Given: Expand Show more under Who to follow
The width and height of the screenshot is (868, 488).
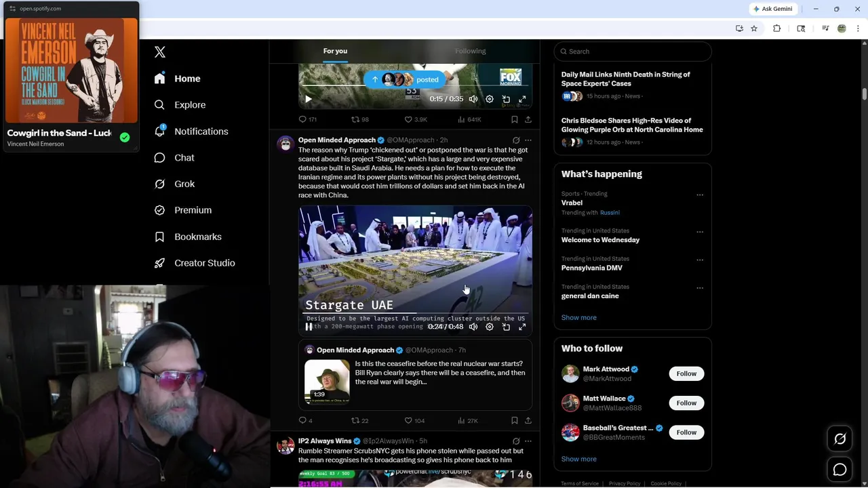Looking at the screenshot, I should (579, 459).
